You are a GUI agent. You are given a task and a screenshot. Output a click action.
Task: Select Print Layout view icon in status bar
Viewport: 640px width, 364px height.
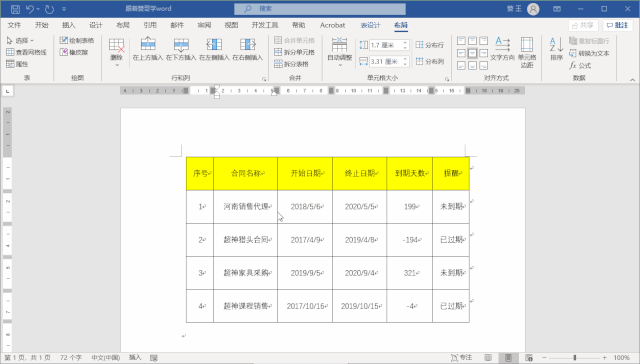[x=508, y=357]
